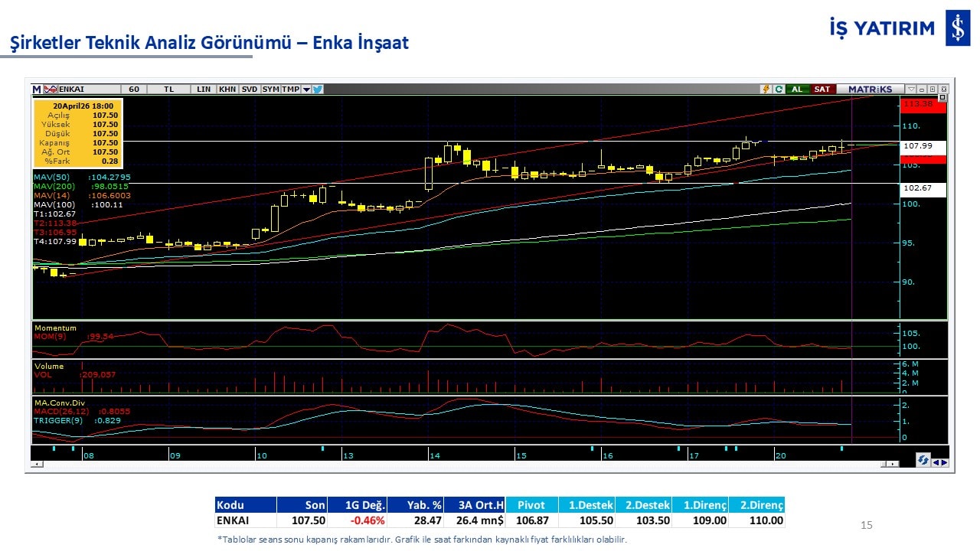Click the Twitter bird icon
980x551 pixels.
[318, 90]
